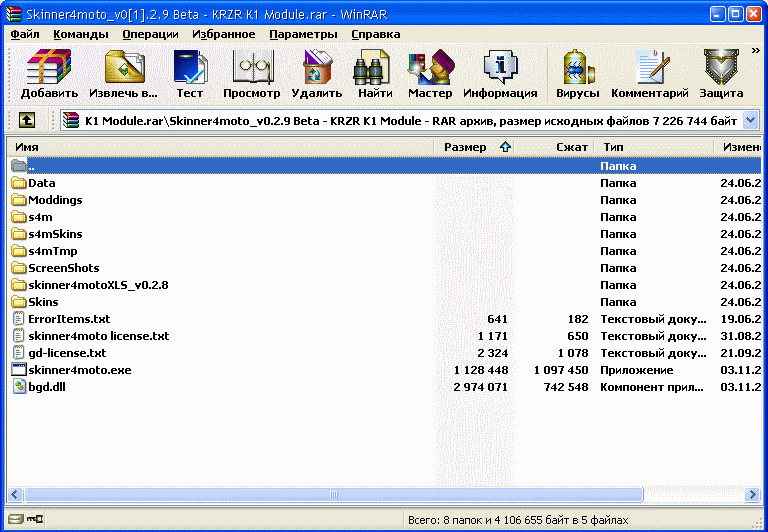Click the Компонент прил... type cell
This screenshot has height=532, width=768.
(652, 387)
